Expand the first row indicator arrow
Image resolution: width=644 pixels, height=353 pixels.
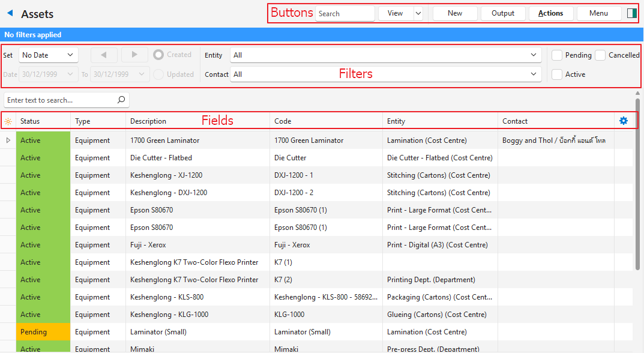click(8, 140)
